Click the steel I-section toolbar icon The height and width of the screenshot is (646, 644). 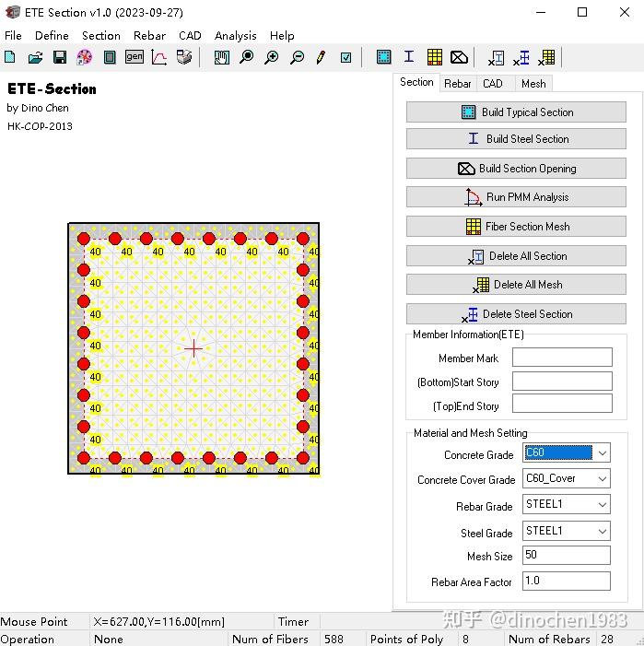tap(409, 56)
